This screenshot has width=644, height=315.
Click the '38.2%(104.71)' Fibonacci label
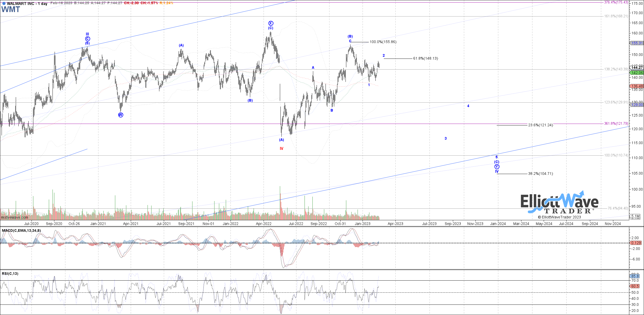tap(541, 174)
